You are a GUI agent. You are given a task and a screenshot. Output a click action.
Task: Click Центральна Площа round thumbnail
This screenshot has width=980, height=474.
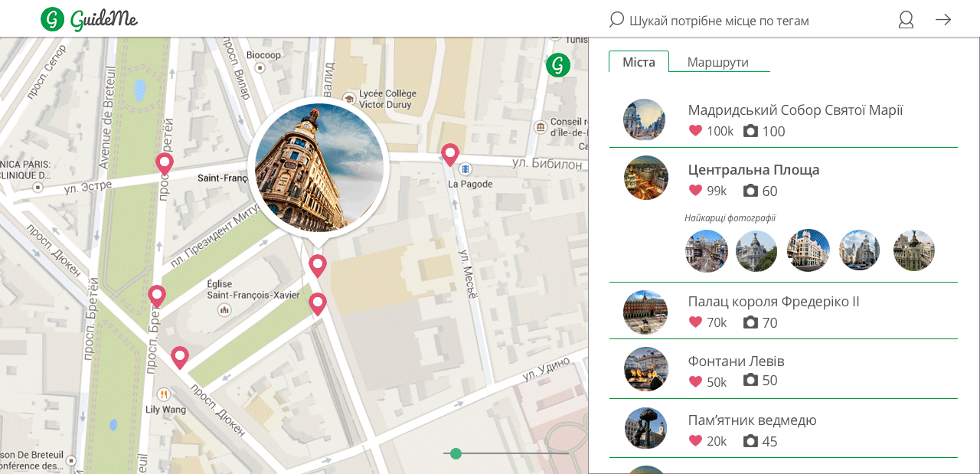click(x=646, y=178)
